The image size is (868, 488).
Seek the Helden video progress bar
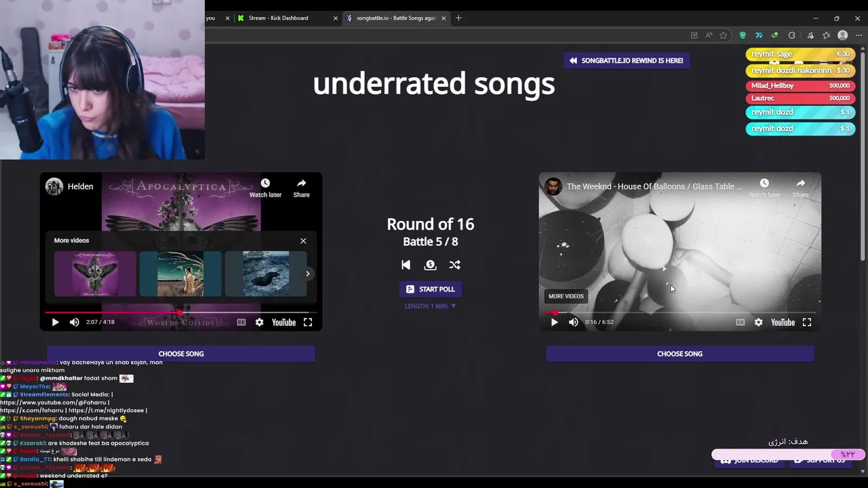tap(180, 312)
